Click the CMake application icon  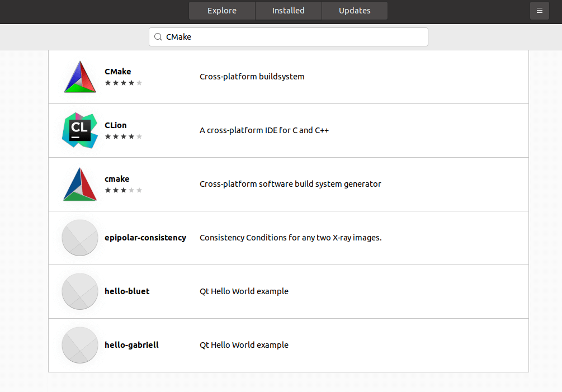(79, 77)
